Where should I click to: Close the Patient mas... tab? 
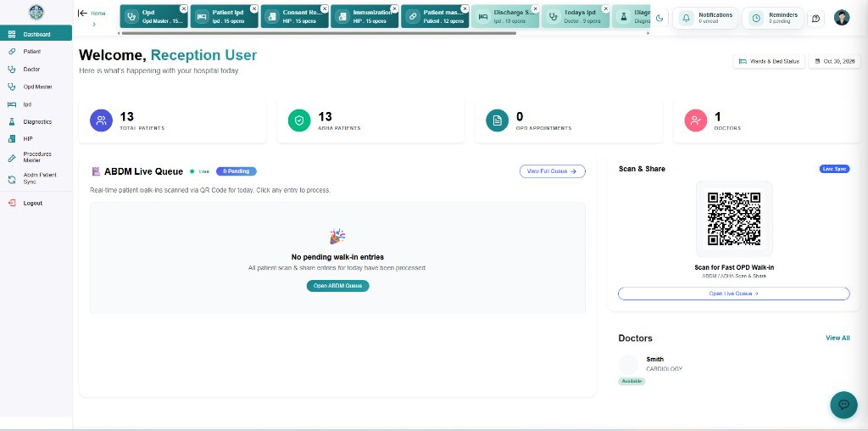(465, 8)
